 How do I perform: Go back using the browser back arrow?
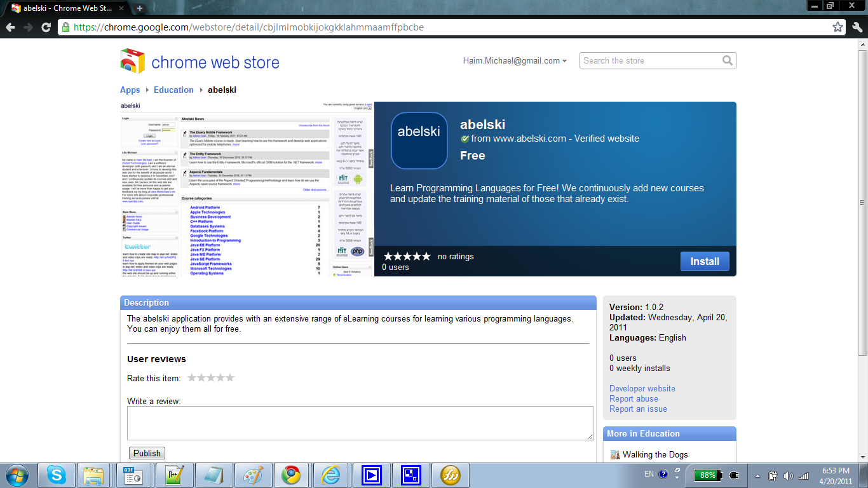tap(10, 27)
